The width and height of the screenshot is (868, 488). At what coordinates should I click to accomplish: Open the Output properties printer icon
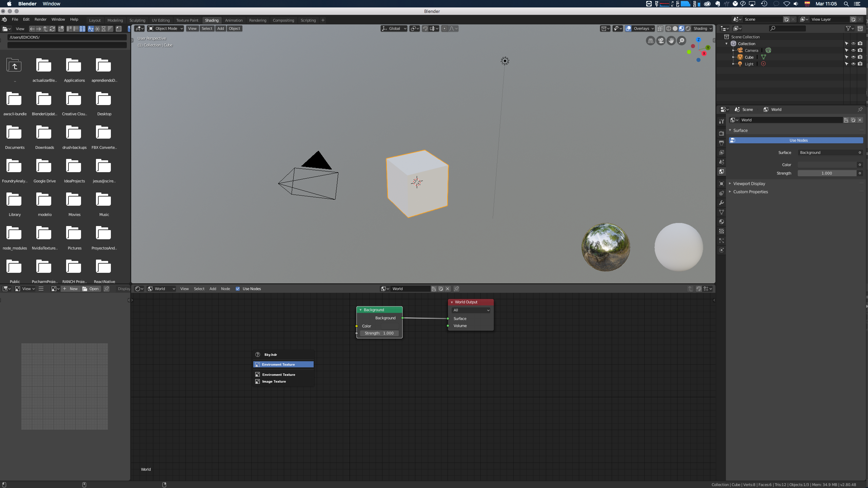pyautogui.click(x=722, y=143)
